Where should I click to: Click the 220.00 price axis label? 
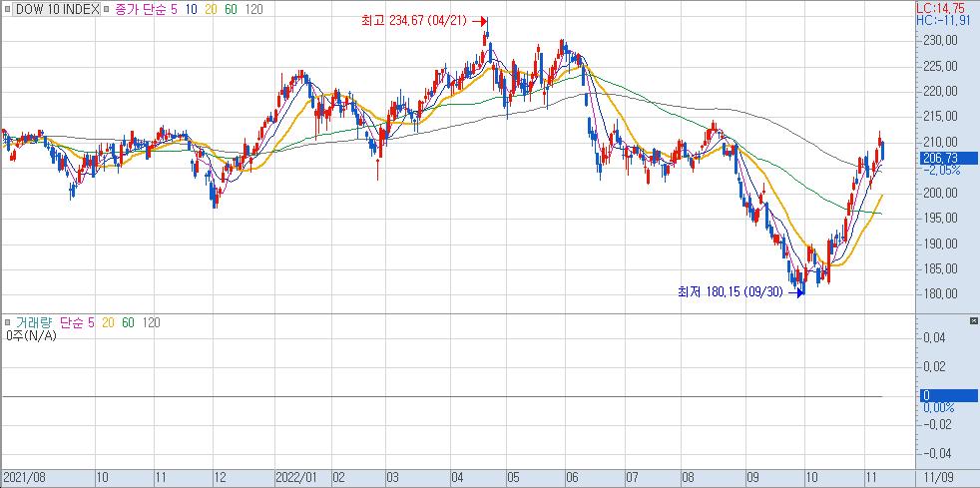coord(941,91)
